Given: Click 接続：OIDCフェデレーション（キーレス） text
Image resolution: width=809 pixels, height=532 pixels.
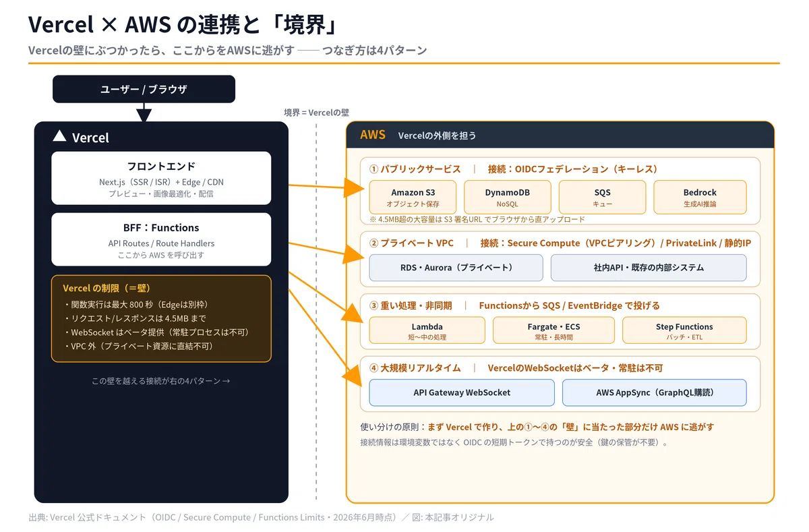Looking at the screenshot, I should coord(572,169).
